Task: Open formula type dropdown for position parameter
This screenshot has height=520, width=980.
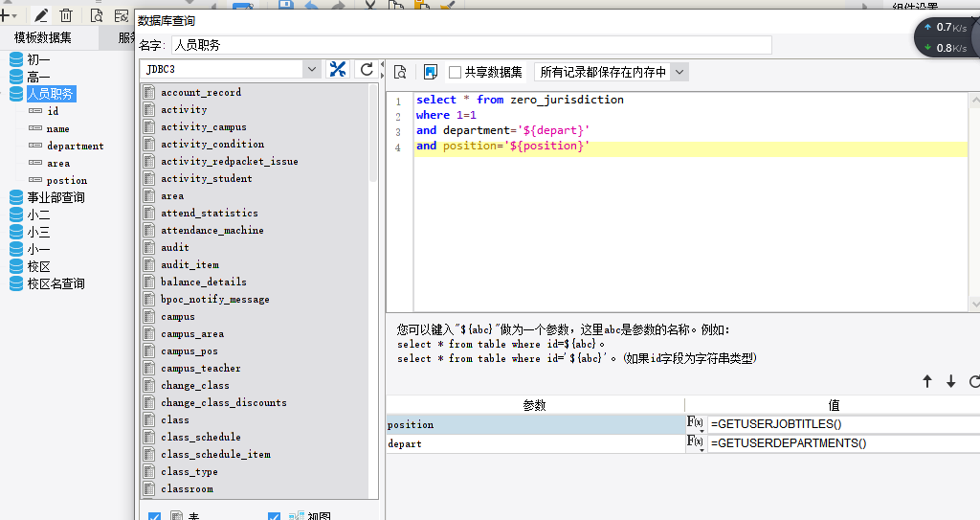Action: pyautogui.click(x=696, y=424)
